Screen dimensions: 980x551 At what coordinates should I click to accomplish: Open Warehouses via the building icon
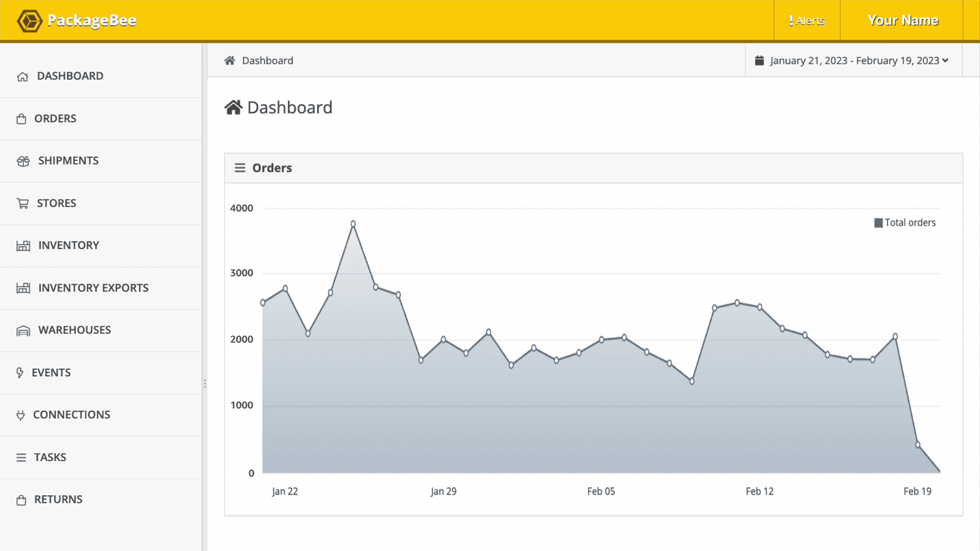coord(23,330)
